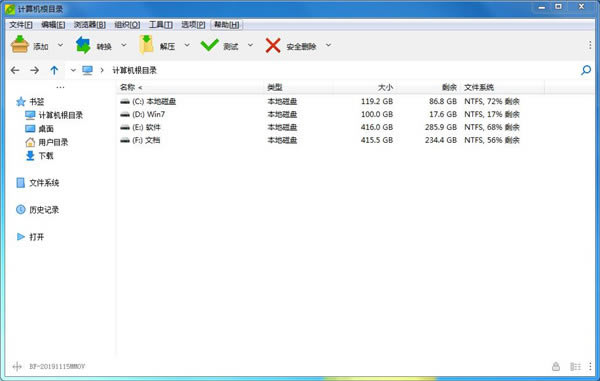Click the 119.2 GB size cell

(377, 101)
